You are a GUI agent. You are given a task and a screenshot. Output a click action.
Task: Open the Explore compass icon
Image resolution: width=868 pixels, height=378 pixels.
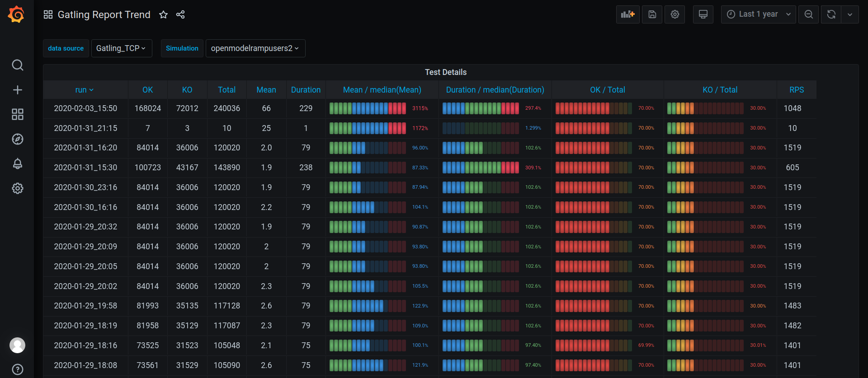(17, 139)
